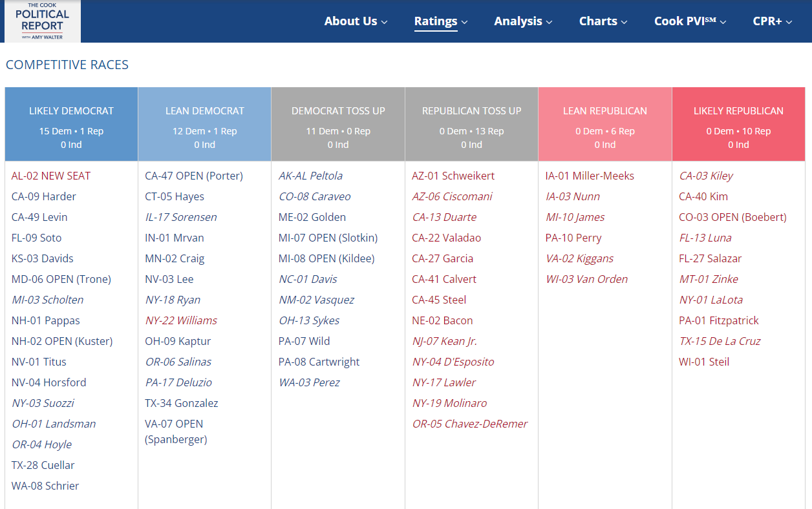Screen dimensions: 812x509
Task: Click the Likely Republican column header
Action: [x=738, y=124]
